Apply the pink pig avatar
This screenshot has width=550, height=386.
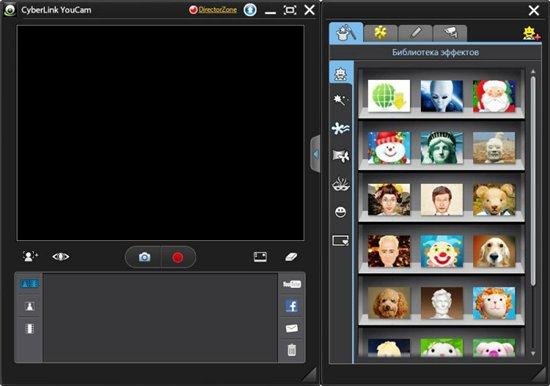coord(494,348)
